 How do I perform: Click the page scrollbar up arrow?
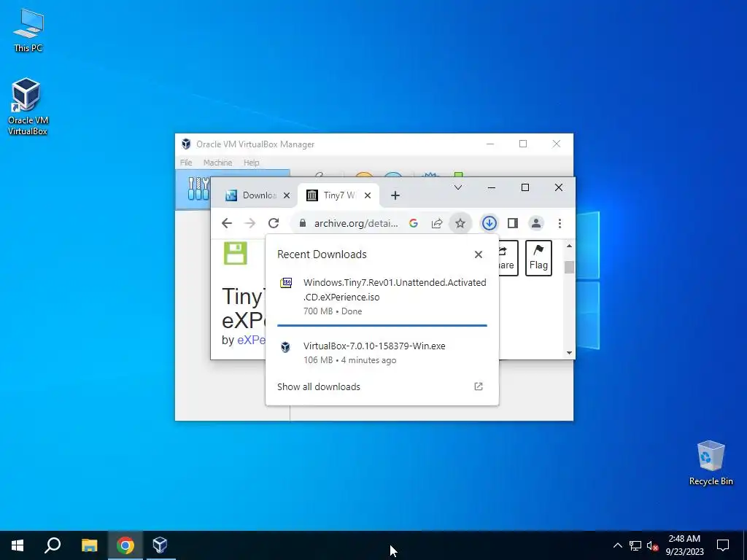(569, 246)
